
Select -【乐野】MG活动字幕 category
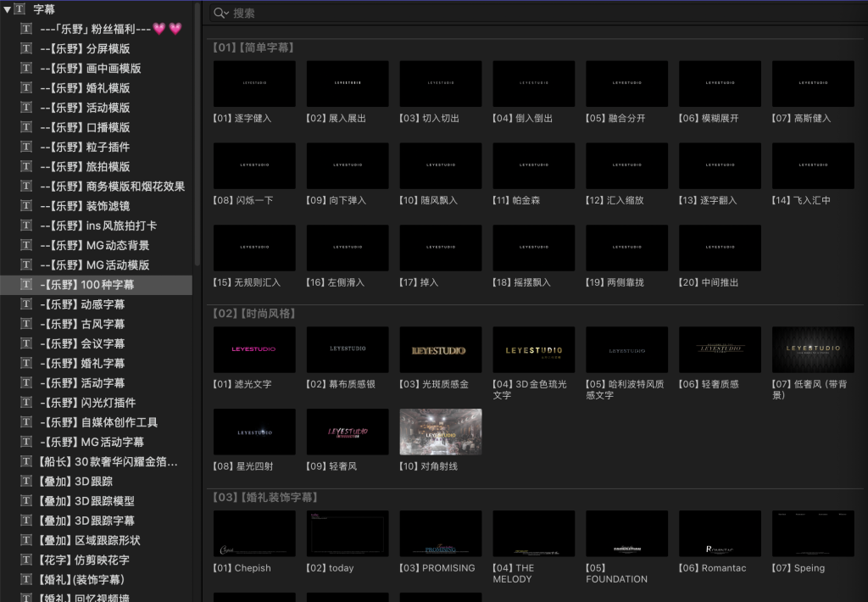(x=97, y=442)
